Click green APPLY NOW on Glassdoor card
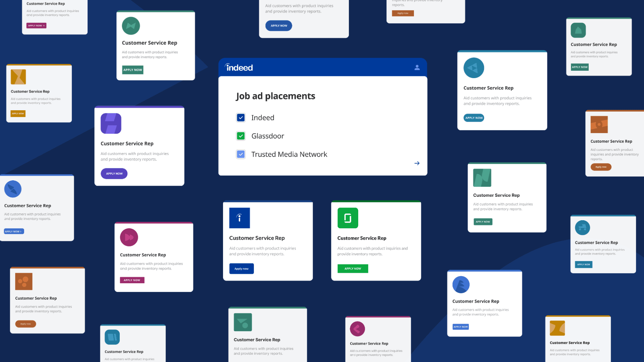The height and width of the screenshot is (362, 644). pyautogui.click(x=353, y=268)
